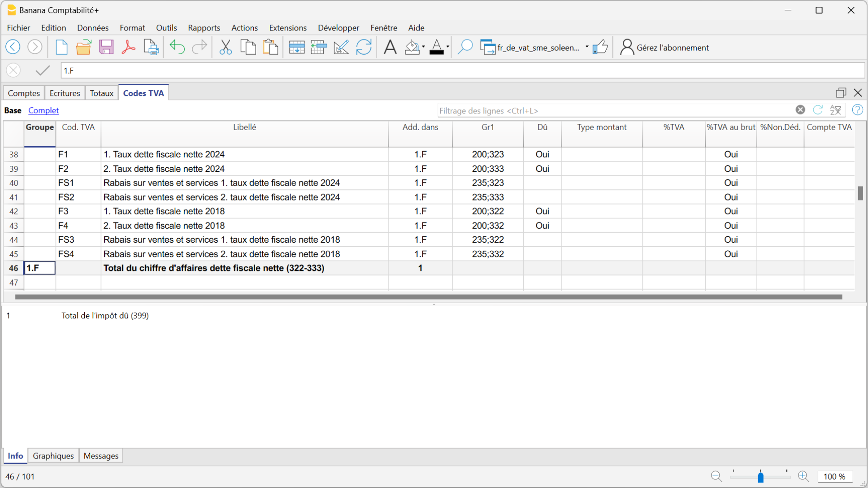This screenshot has height=488, width=868.
Task: Open the Find magnifying glass tool
Action: 465,47
